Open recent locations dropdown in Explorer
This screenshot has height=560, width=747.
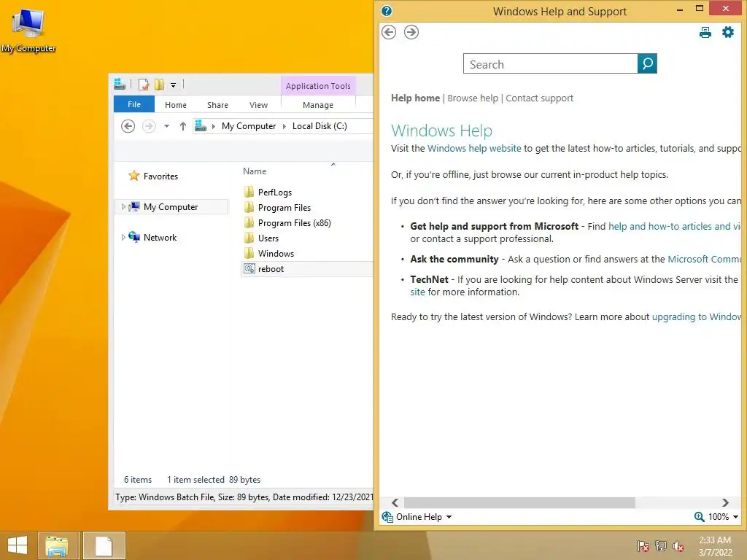(166, 126)
